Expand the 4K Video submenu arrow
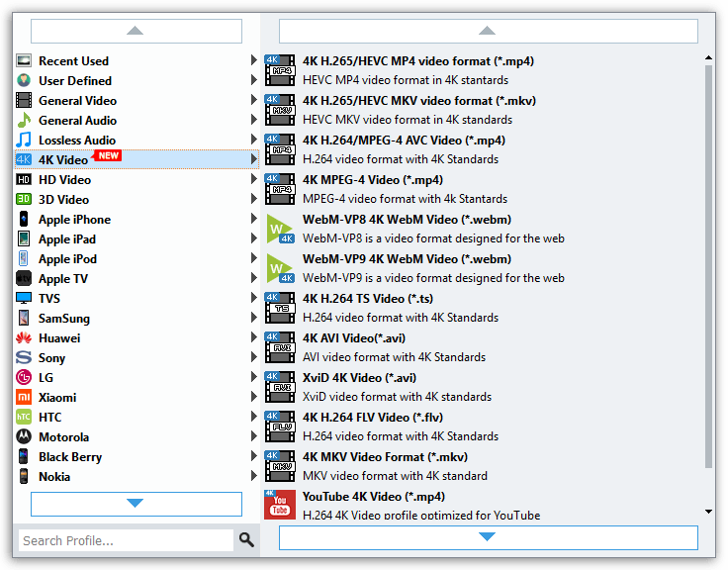Image resolution: width=728 pixels, height=570 pixels. pyautogui.click(x=253, y=159)
